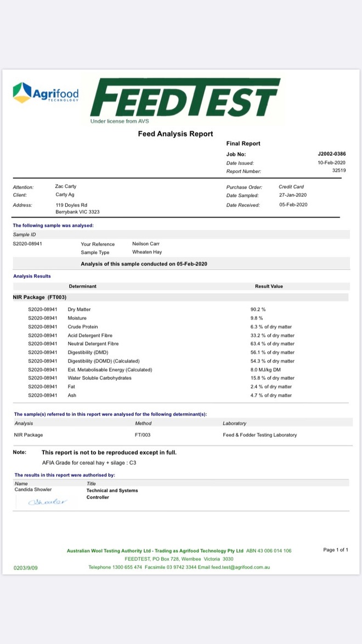Click the Digestibility (DMD) label
The width and height of the screenshot is (362, 644).
pyautogui.click(x=88, y=352)
